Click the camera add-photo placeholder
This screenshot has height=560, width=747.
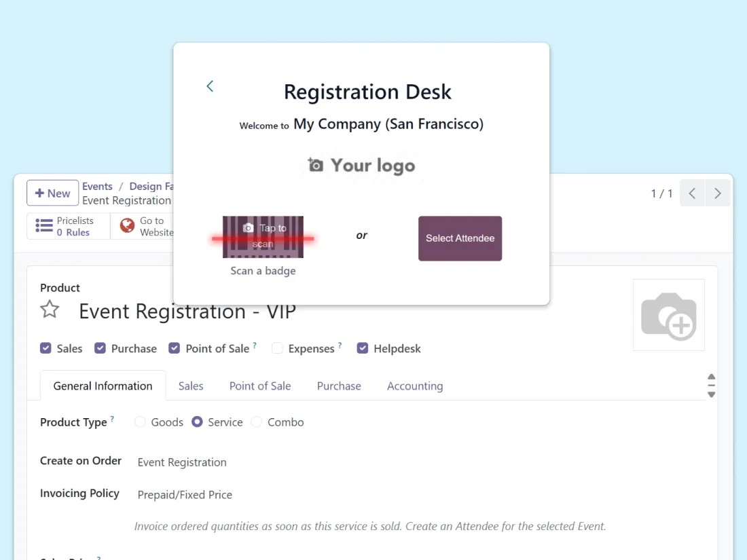tap(668, 315)
